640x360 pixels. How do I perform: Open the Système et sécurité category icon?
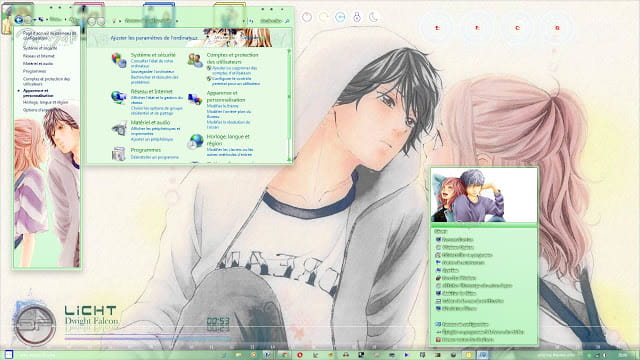click(x=119, y=60)
